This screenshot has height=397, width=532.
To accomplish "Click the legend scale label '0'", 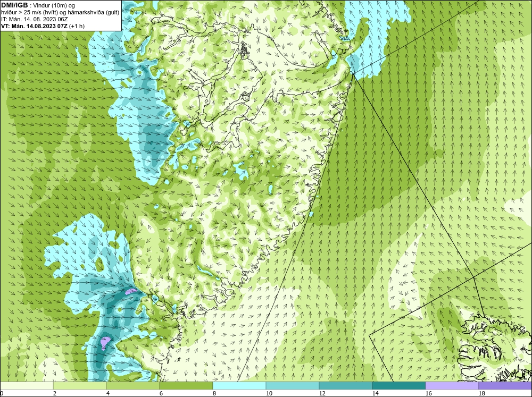I will click(2, 393).
